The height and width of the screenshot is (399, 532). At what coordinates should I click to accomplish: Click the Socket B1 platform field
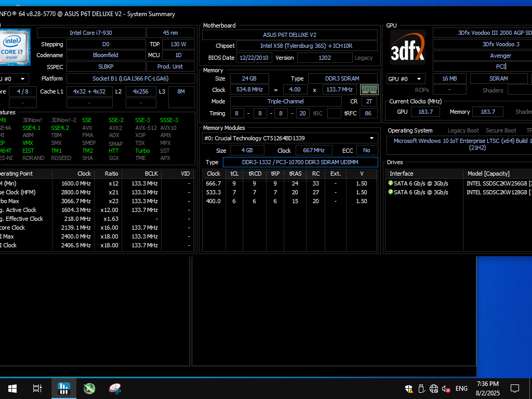click(x=130, y=78)
